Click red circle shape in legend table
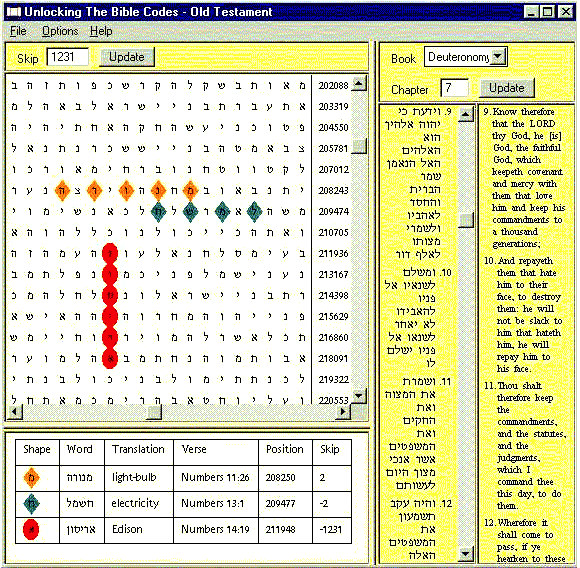 31,530
